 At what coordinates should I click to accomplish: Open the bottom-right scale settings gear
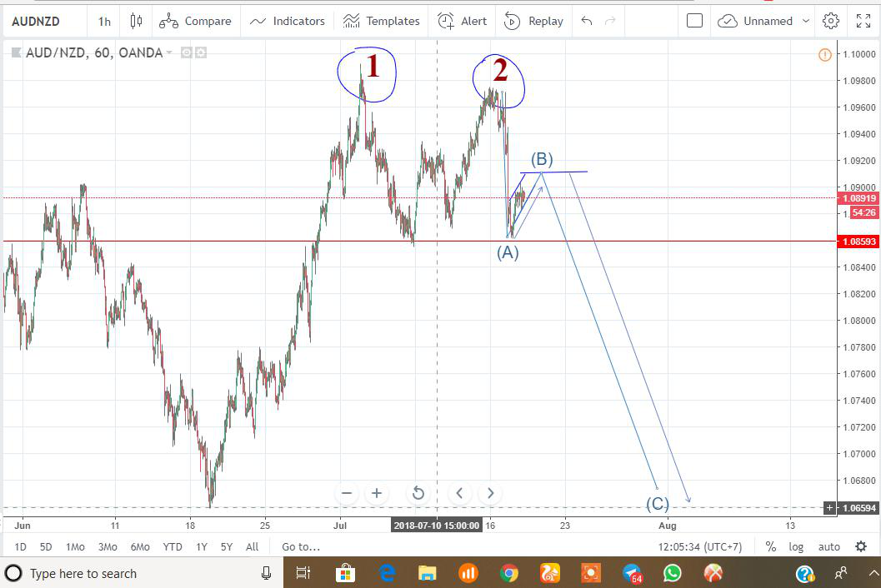tap(861, 546)
